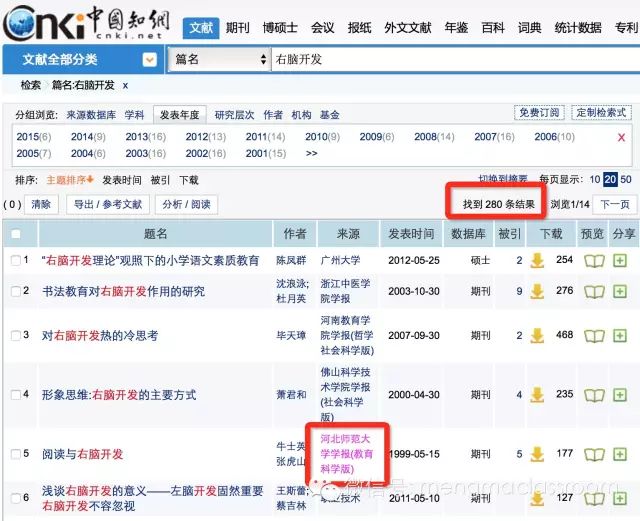Toggle the select-all checkbox in header
The width and height of the screenshot is (640, 521).
click(16, 234)
